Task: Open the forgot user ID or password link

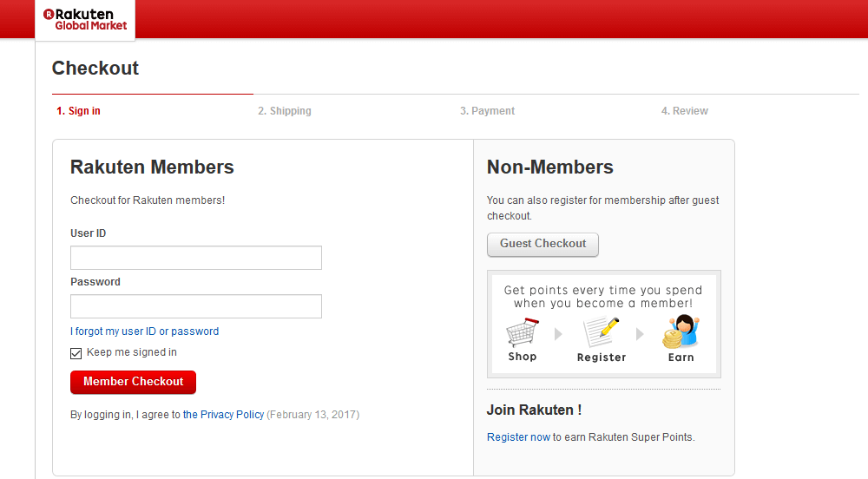Action: point(144,331)
